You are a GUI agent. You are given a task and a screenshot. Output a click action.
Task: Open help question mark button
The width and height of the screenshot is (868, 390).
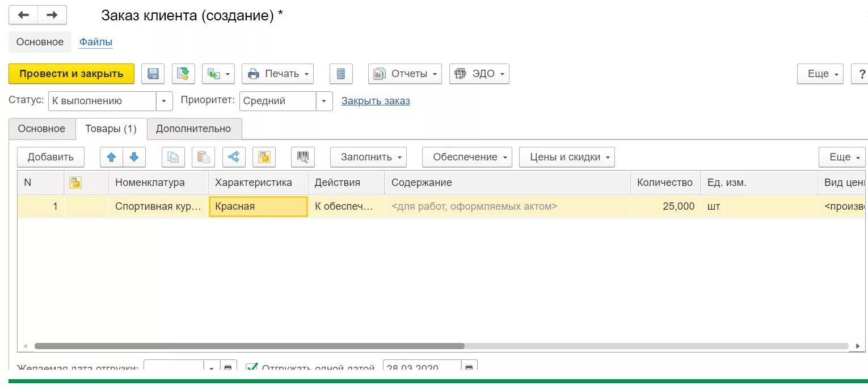pos(861,74)
